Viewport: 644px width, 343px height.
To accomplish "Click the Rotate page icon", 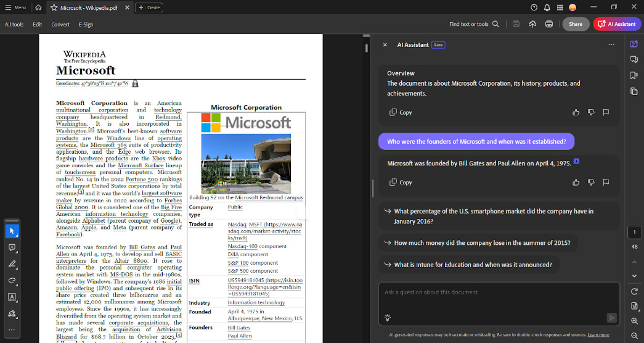I will pos(634,291).
